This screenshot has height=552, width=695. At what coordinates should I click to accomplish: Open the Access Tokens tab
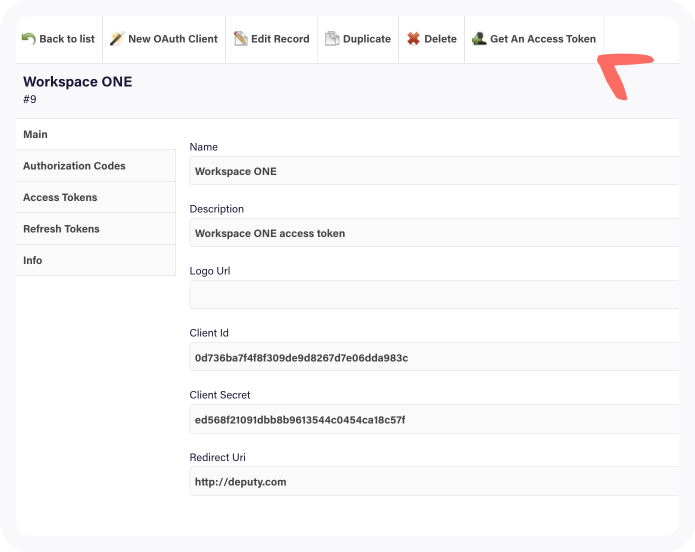coord(96,197)
